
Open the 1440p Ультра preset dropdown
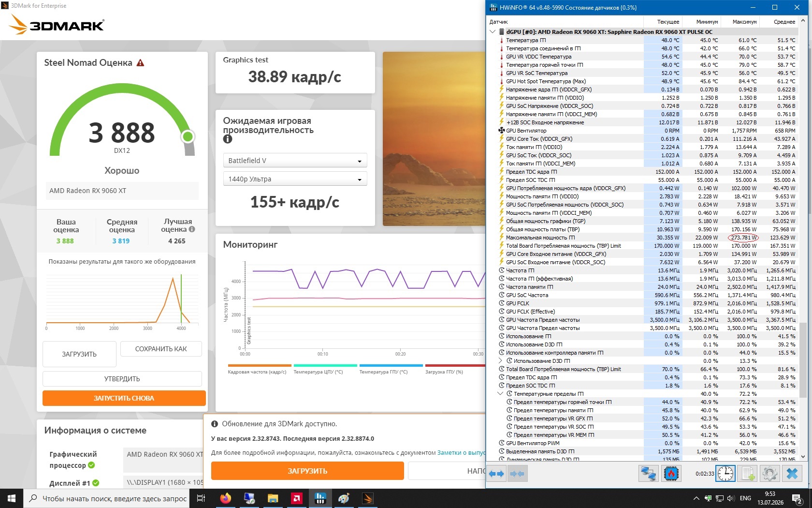[x=295, y=179]
